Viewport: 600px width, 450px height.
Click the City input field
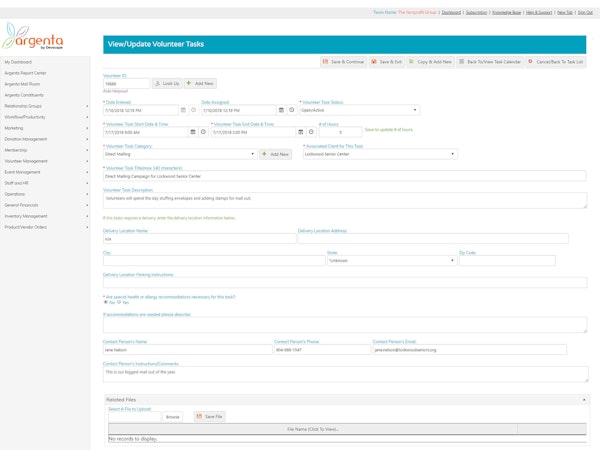214,261
